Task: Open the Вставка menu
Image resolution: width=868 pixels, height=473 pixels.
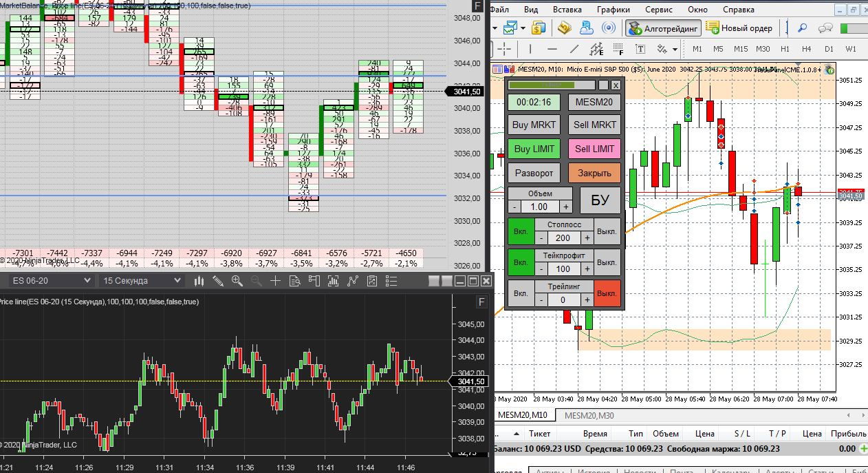Action: pos(567,10)
